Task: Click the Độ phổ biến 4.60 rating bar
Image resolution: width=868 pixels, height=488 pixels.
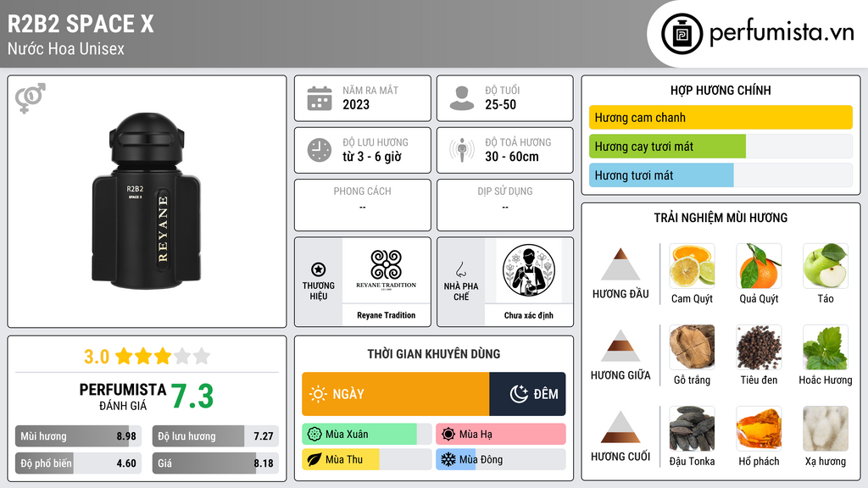Action: pyautogui.click(x=78, y=463)
